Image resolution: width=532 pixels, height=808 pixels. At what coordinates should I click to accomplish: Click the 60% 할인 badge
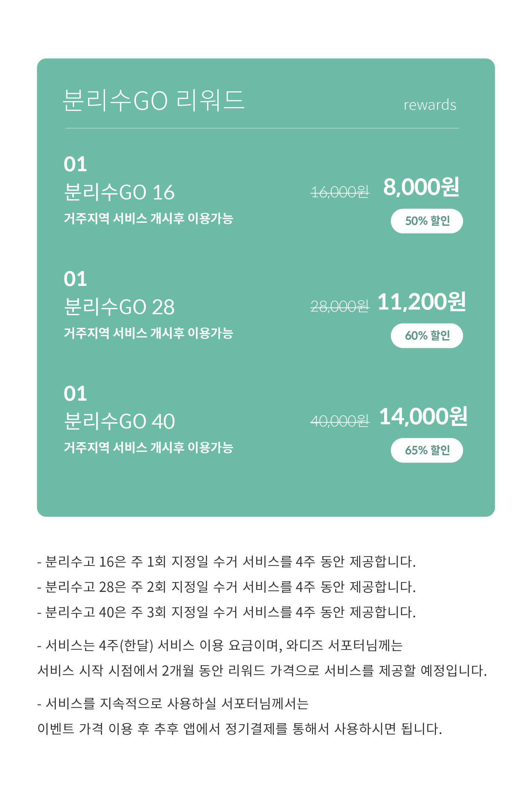coord(426,336)
